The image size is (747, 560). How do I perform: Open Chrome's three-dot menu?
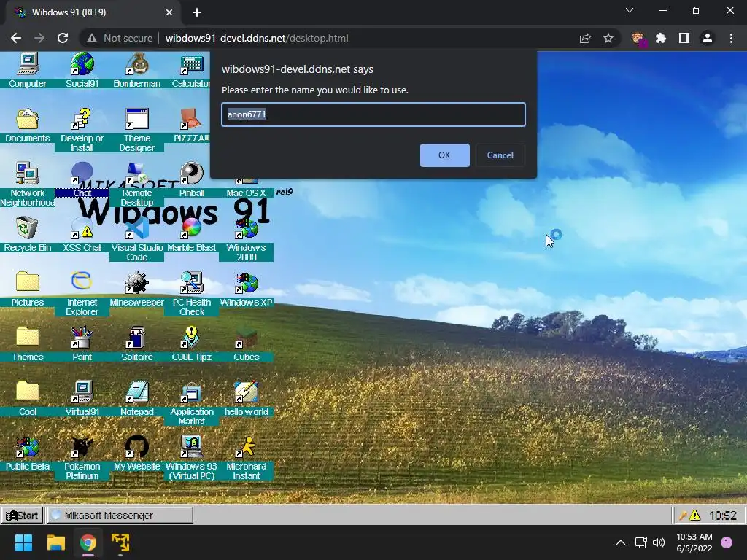tap(731, 38)
